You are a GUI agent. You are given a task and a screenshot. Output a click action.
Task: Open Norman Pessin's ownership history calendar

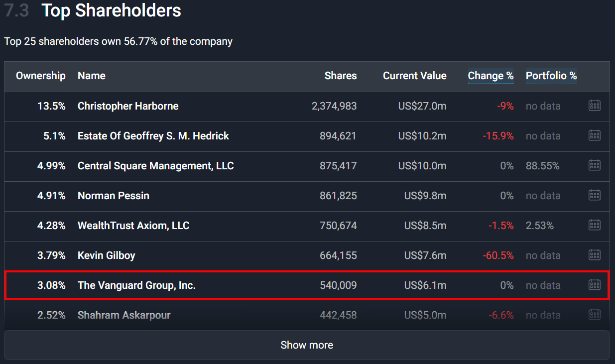[594, 195]
